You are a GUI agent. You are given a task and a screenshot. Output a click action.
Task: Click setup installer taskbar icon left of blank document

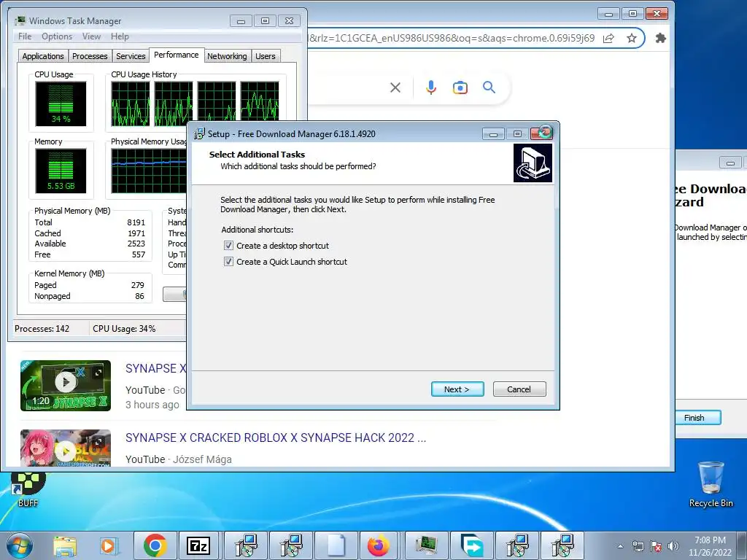point(290,545)
